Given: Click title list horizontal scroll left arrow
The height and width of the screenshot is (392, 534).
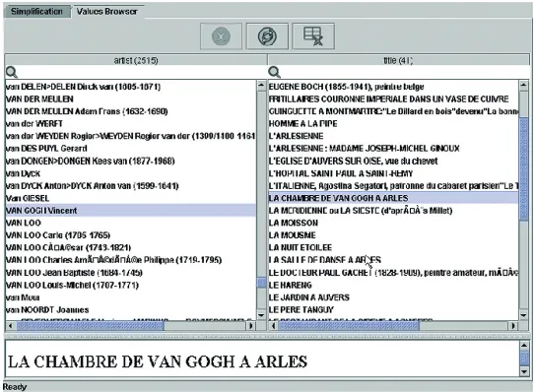Looking at the screenshot, I should 274,326.
